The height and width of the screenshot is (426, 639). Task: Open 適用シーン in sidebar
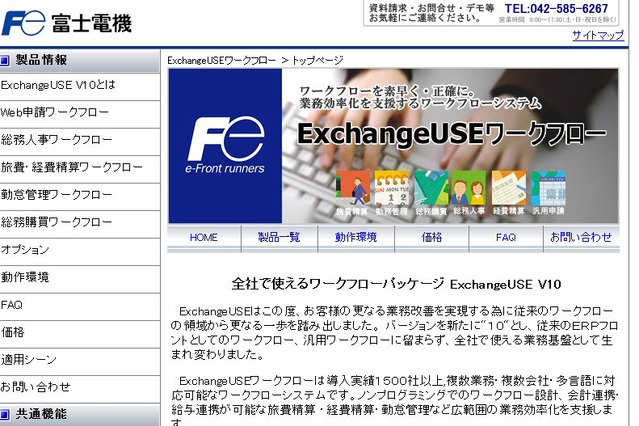(x=80, y=360)
